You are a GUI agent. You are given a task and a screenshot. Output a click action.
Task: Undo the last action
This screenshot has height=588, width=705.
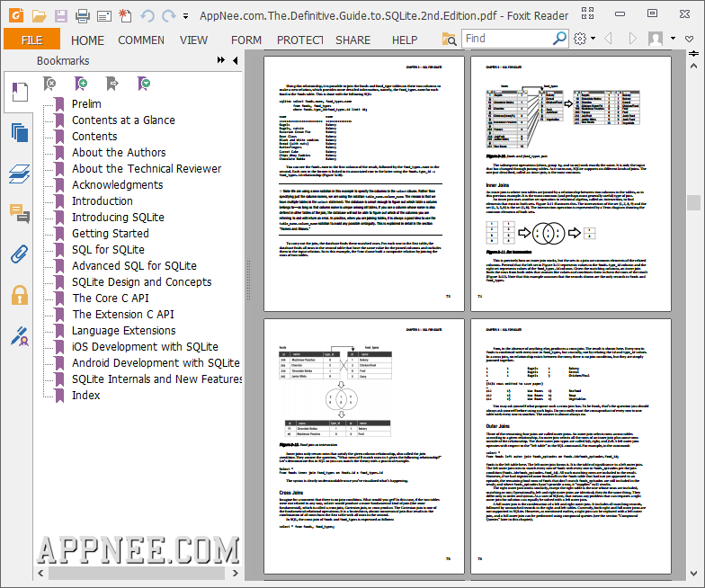(147, 16)
